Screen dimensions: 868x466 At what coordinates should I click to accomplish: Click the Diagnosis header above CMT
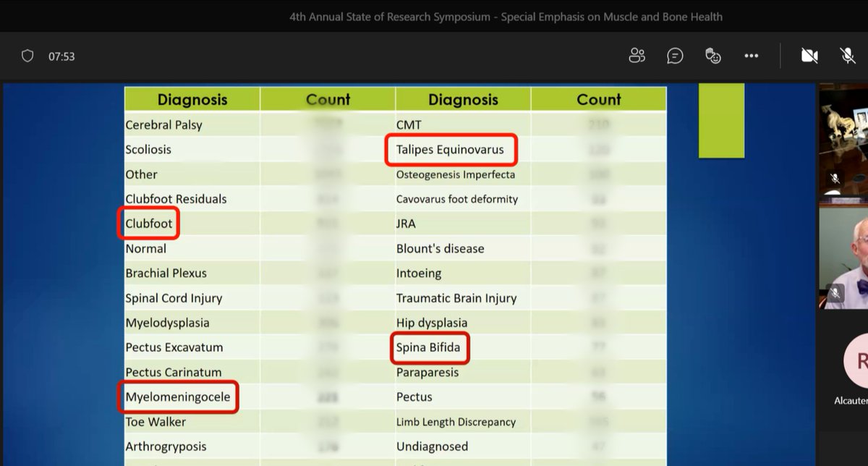[463, 100]
